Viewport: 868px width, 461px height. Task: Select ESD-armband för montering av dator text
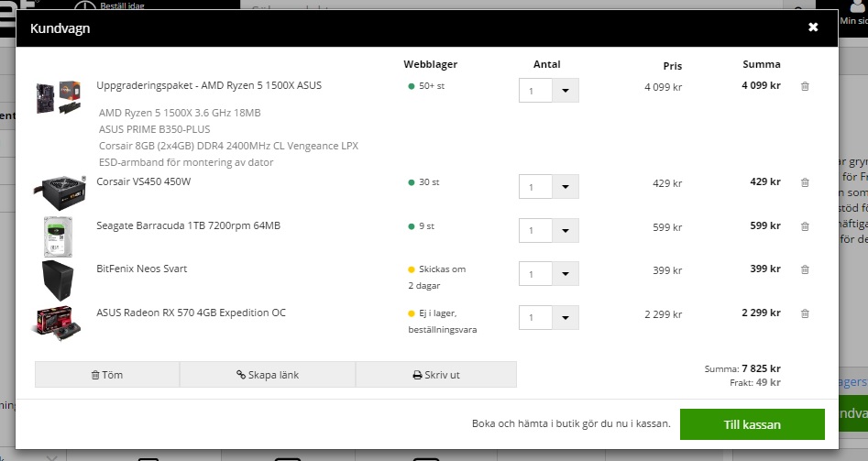(x=186, y=162)
